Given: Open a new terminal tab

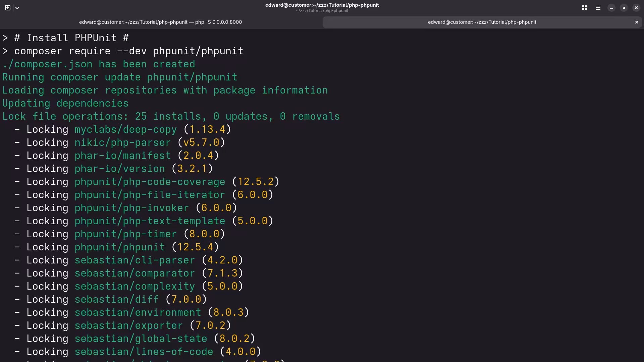Looking at the screenshot, I should [x=7, y=8].
